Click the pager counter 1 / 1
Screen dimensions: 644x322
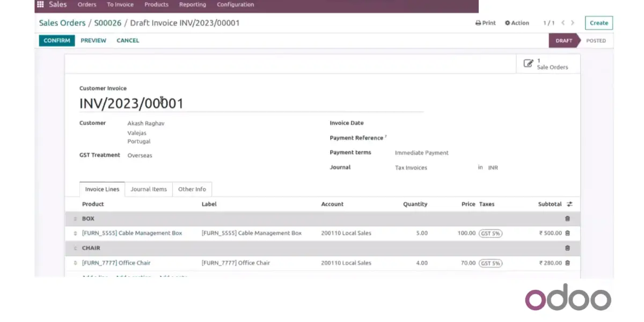pyautogui.click(x=549, y=23)
